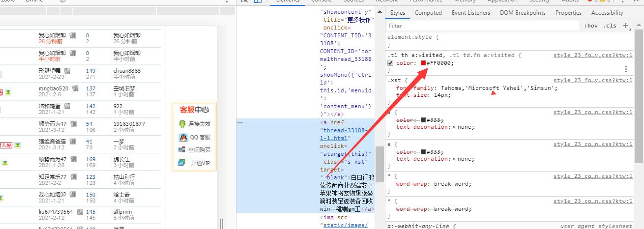
Task: Click the QQ penguin icon beside QQ 客服
Action: (182, 138)
